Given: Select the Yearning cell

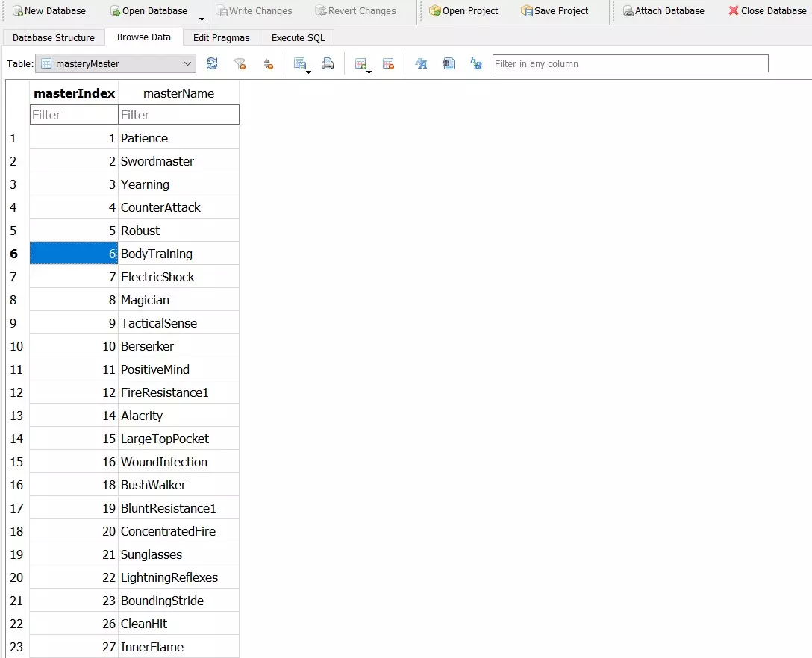Looking at the screenshot, I should tap(178, 184).
